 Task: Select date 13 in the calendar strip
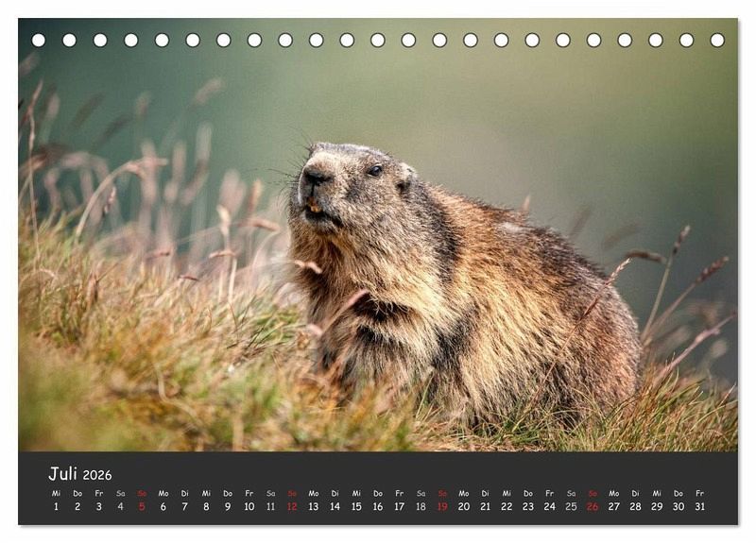[x=314, y=506]
